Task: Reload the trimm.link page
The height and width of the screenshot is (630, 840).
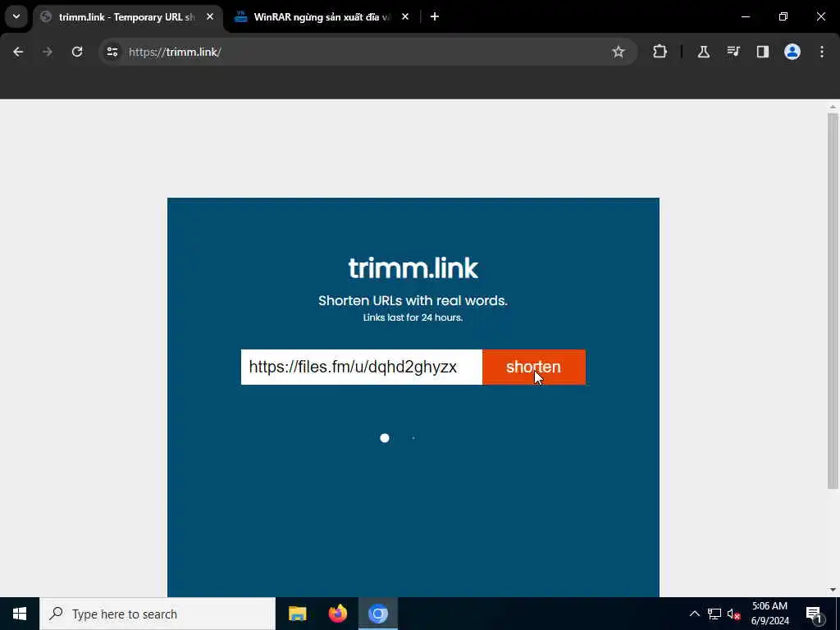Action: (x=77, y=52)
